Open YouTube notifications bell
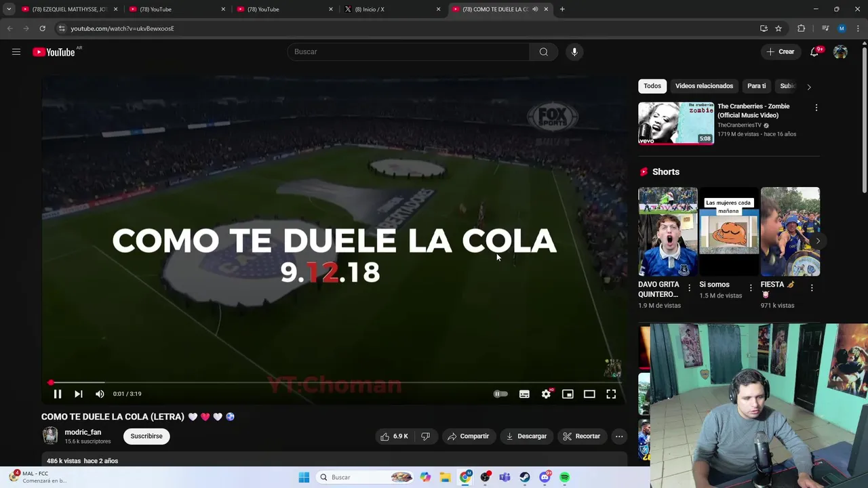This screenshot has width=868, height=488. [x=815, y=52]
